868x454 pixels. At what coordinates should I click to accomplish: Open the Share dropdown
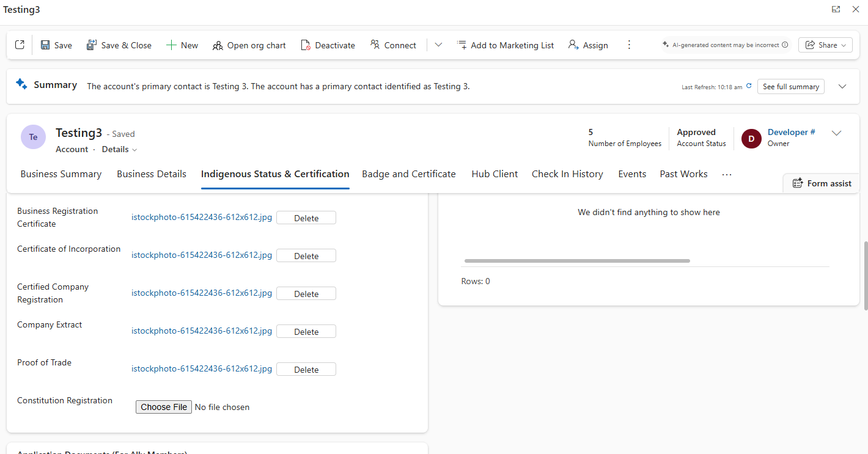(825, 45)
